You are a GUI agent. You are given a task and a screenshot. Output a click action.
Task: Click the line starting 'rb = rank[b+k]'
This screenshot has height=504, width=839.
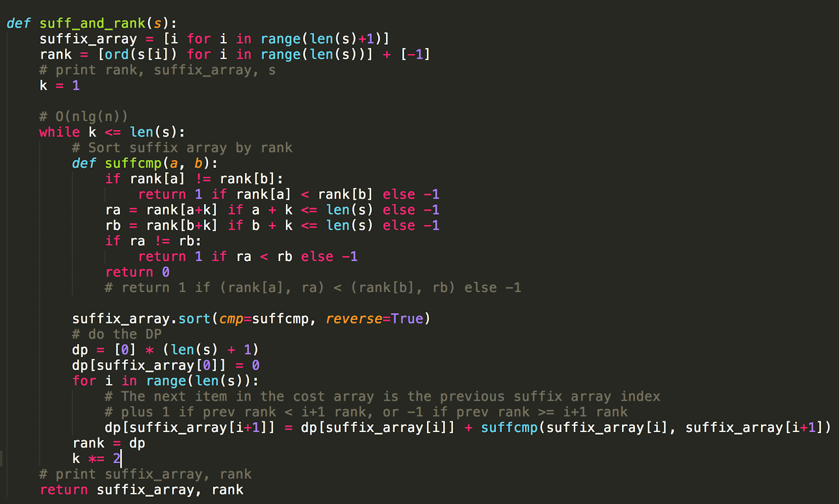pyautogui.click(x=272, y=226)
